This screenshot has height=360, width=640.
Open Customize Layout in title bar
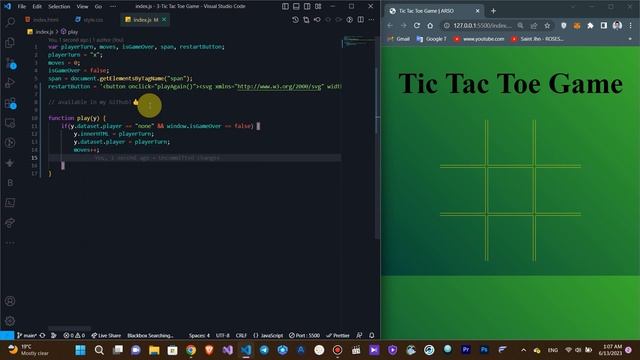[x=318, y=7]
